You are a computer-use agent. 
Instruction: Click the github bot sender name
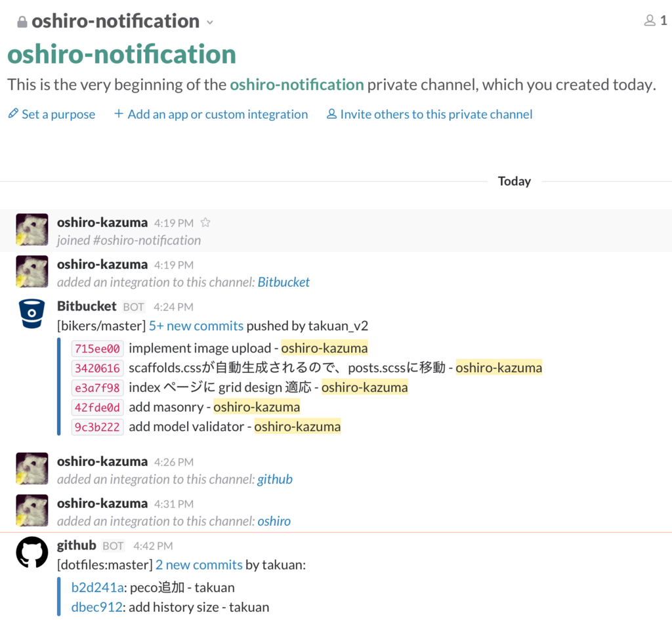tap(77, 545)
